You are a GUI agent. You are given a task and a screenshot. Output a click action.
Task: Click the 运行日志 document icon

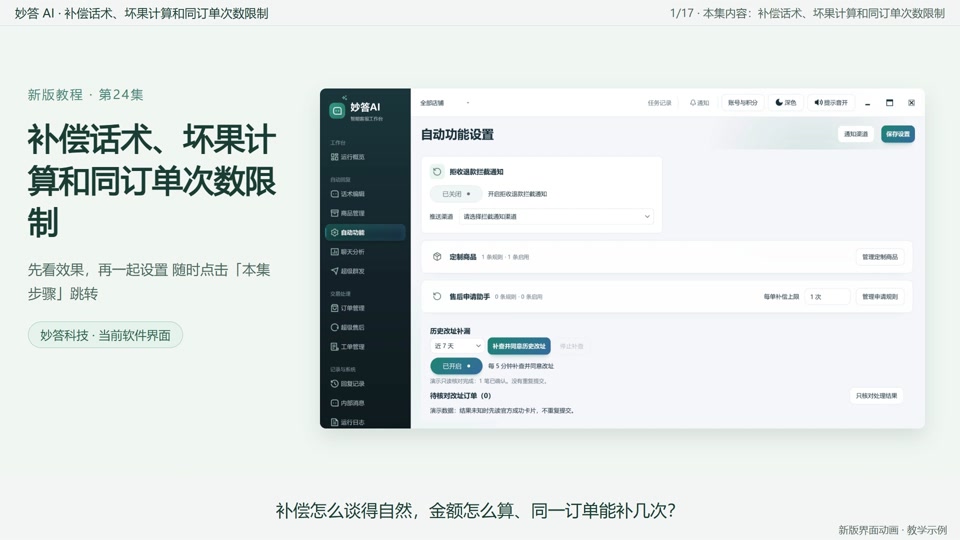[334, 422]
